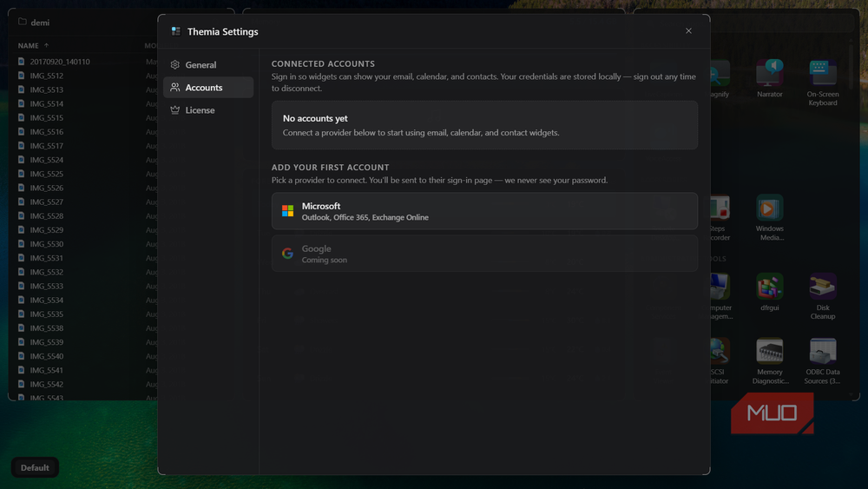
Task: Click file icon next to IMG_5530
Action: click(22, 244)
